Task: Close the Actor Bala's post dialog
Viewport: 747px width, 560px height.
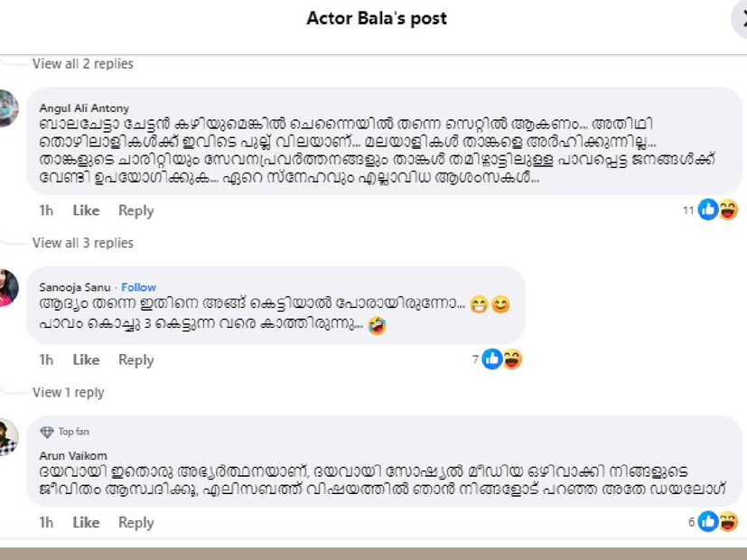Action: (x=740, y=20)
